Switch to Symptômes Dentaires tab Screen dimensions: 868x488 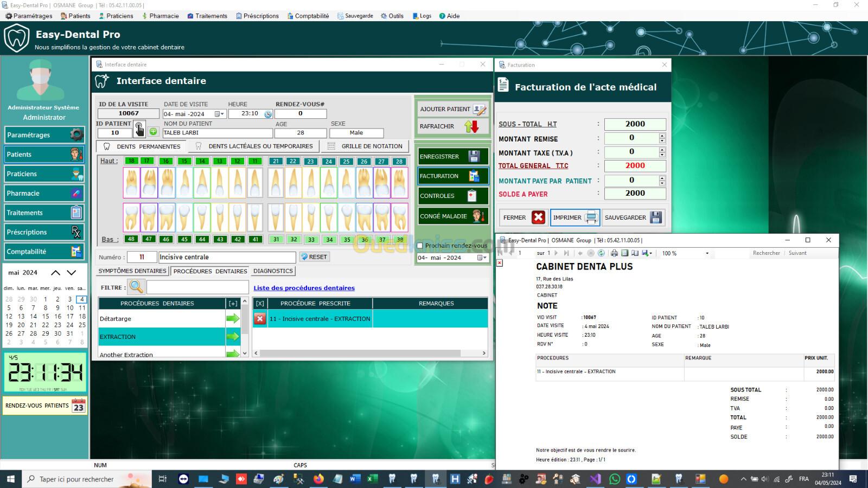point(132,271)
